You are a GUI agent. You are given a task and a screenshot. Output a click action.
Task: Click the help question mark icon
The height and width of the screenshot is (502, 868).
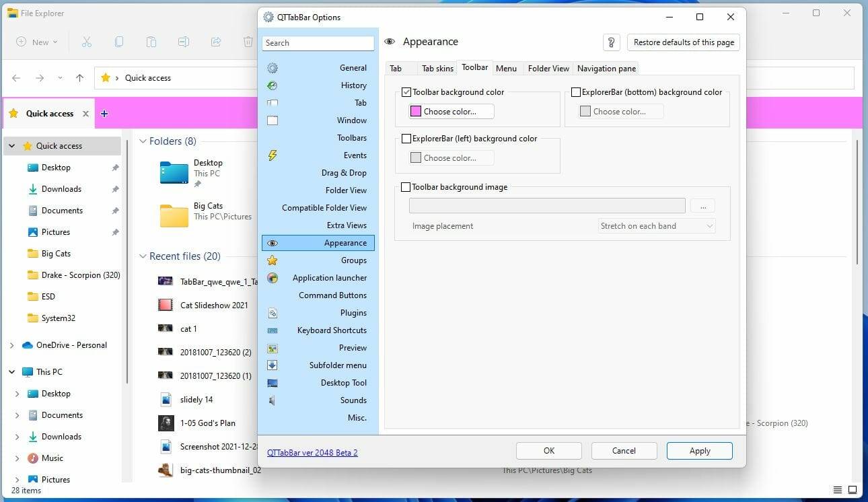point(611,42)
